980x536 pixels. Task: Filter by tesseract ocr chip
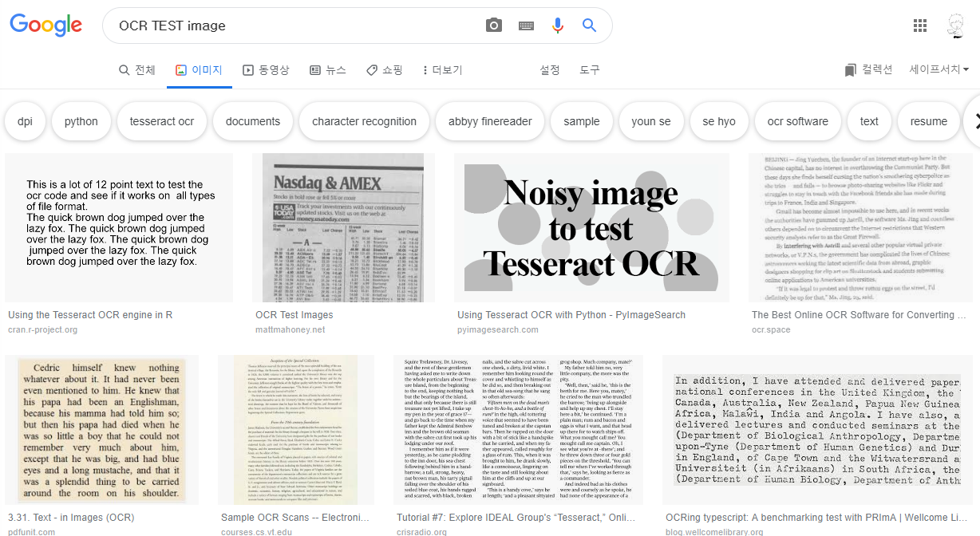pyautogui.click(x=162, y=121)
